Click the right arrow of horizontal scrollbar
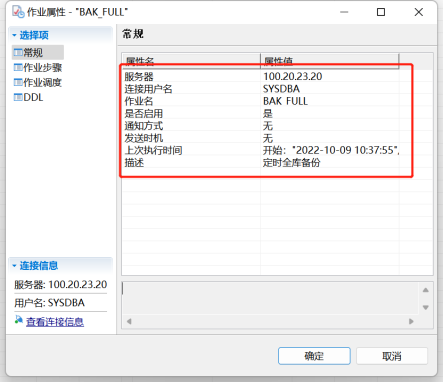Viewport: 444px width, 382px height. click(411, 321)
